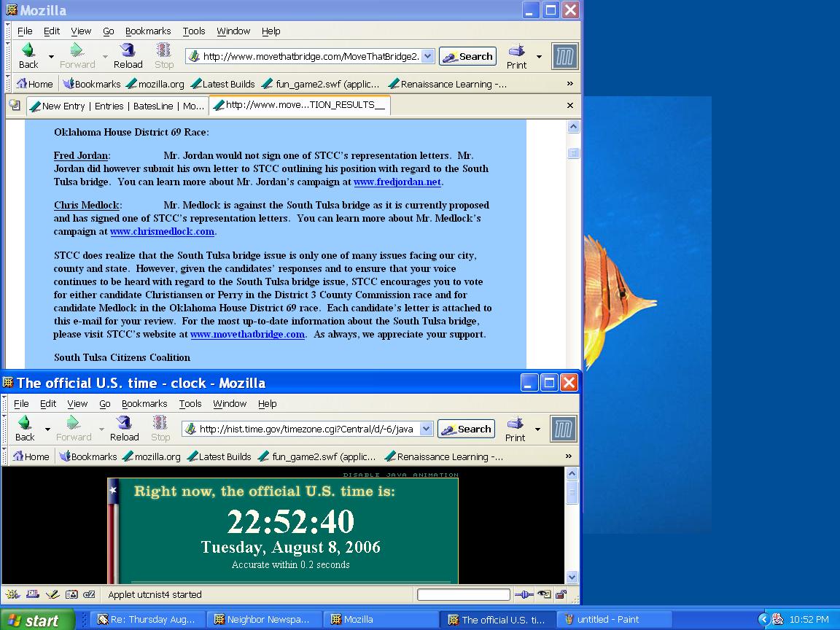This screenshot has width=840, height=630.
Task: Open the Windows start menu
Action: [x=37, y=620]
